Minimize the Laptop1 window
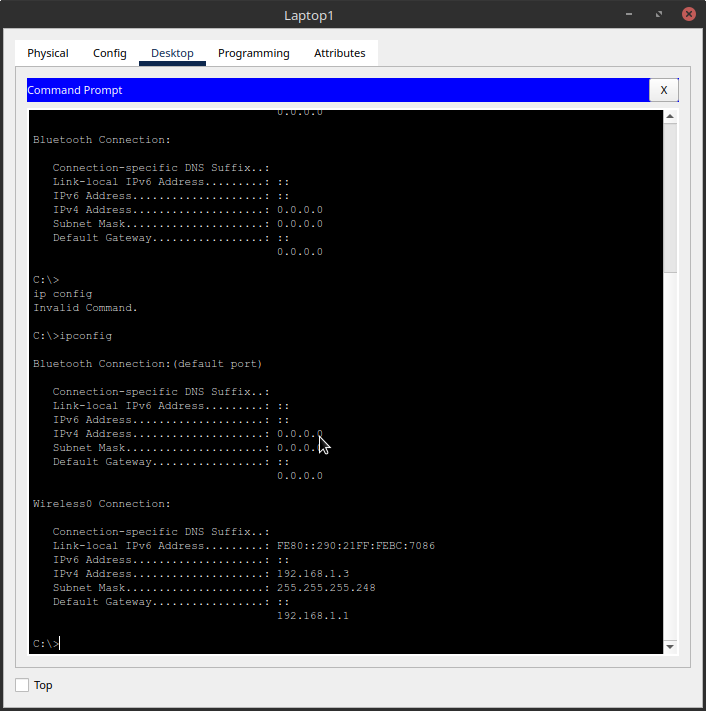The image size is (706, 711). pyautogui.click(x=629, y=15)
